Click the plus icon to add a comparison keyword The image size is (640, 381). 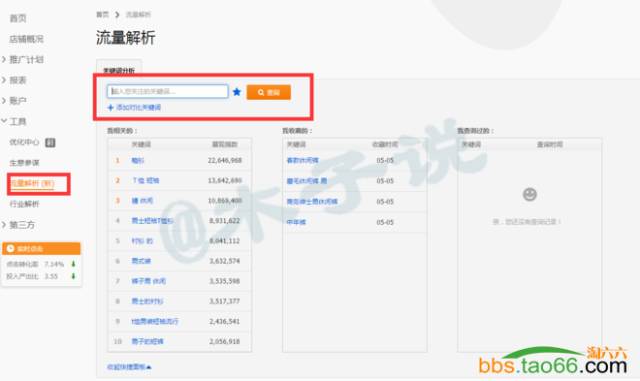pyautogui.click(x=110, y=107)
